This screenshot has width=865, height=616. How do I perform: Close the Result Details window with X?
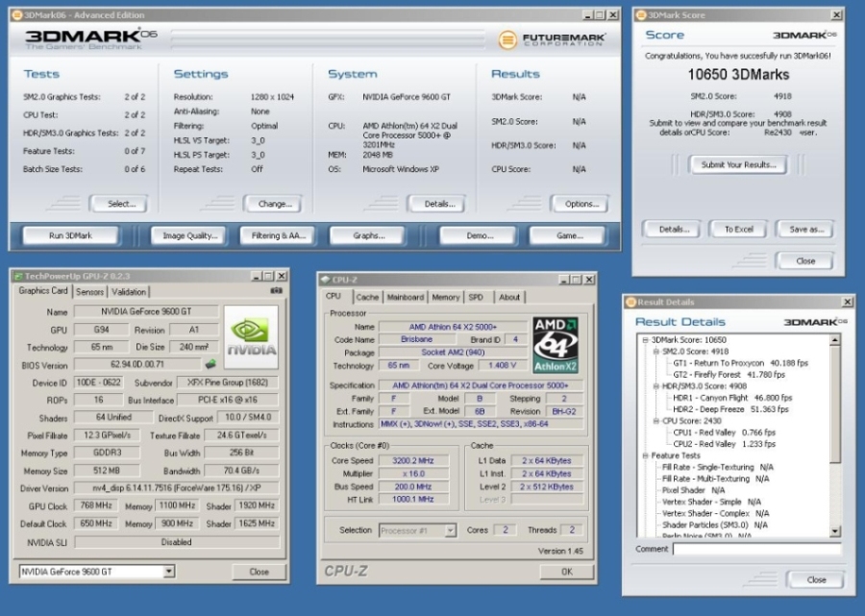click(x=848, y=302)
